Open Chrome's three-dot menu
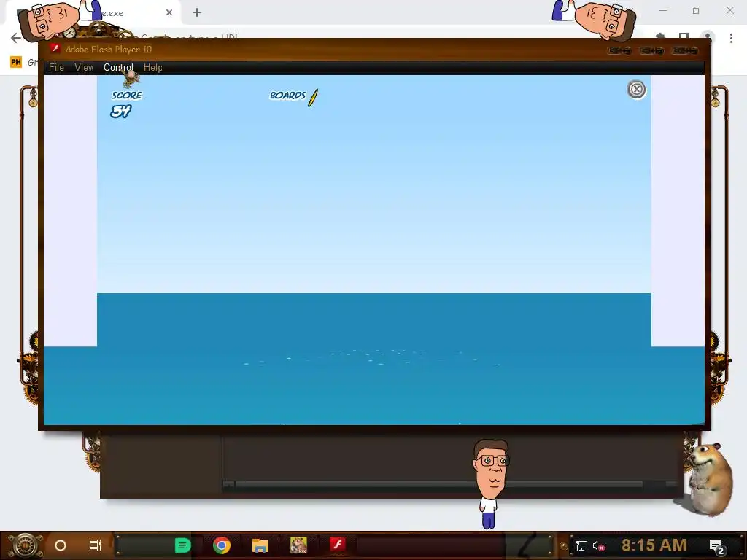Viewport: 747px width, 560px height. 731,38
